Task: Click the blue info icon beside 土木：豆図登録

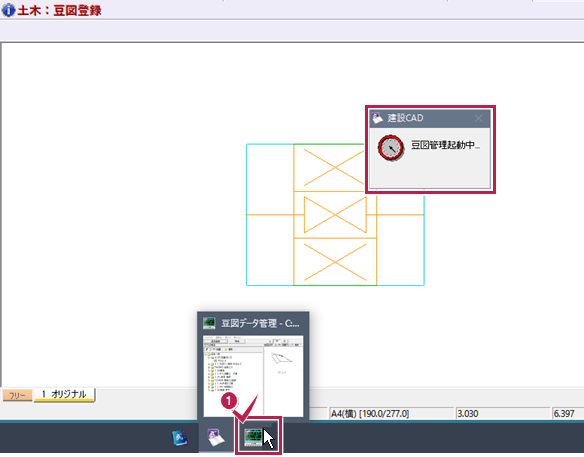Action: click(x=8, y=10)
